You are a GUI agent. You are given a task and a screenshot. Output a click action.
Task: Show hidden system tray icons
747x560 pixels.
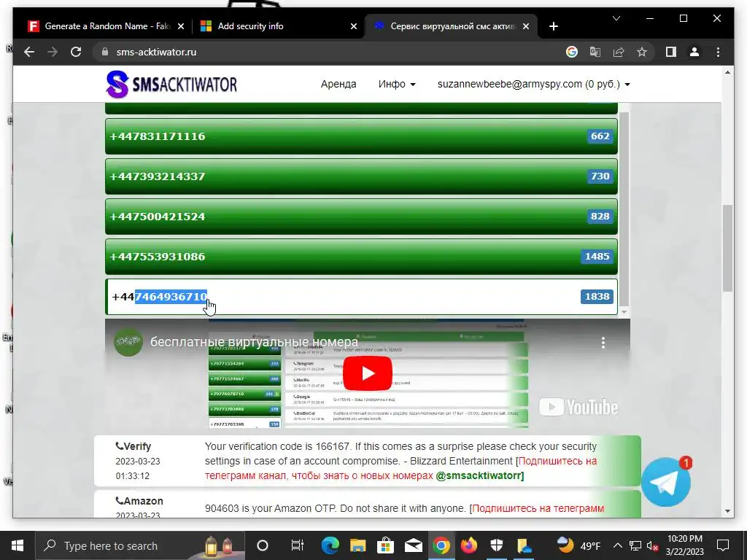pyautogui.click(x=617, y=545)
